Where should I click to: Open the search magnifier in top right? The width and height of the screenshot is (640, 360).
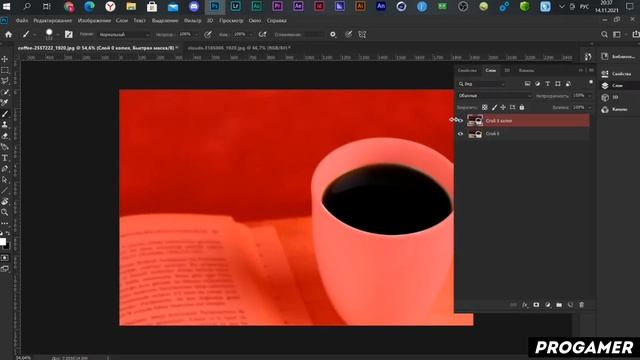pos(604,35)
